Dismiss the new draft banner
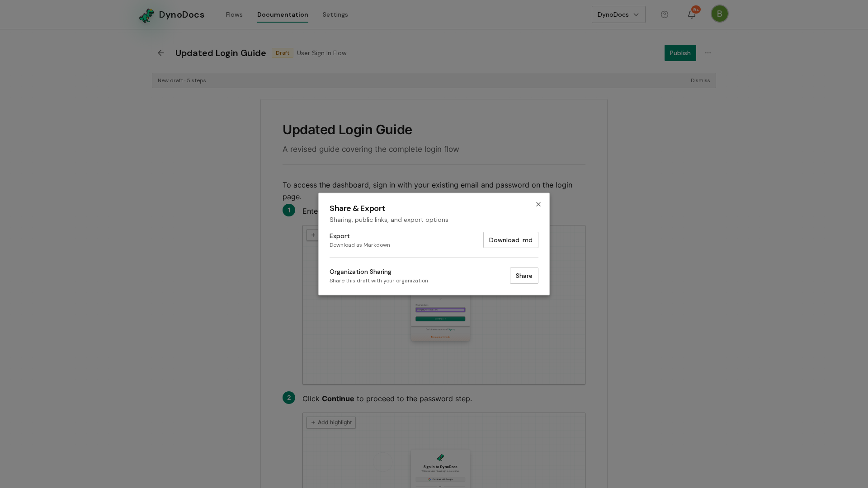This screenshot has width=868, height=488. tap(700, 80)
